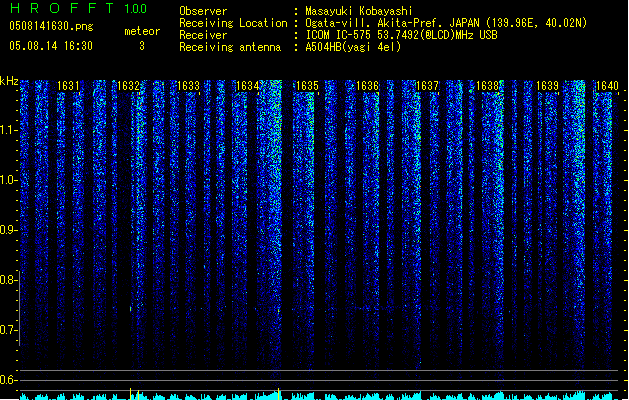
Task: Click the bright meteor echo dot near 1632
Action: click(130, 309)
